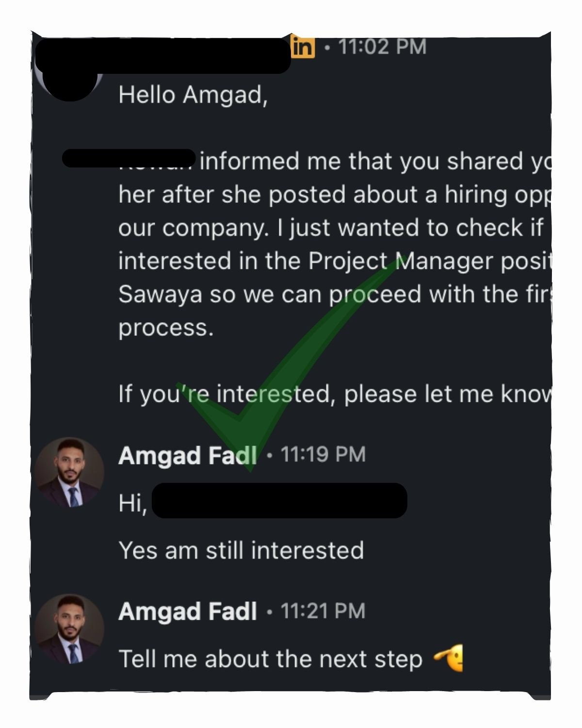Click the word "Sawaya" in the message
The width and height of the screenshot is (582, 728).
pos(160,294)
